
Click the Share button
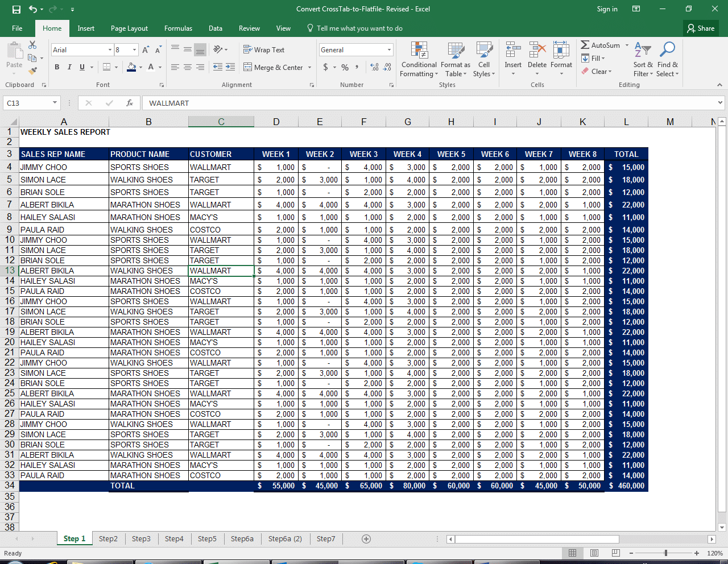coord(701,28)
